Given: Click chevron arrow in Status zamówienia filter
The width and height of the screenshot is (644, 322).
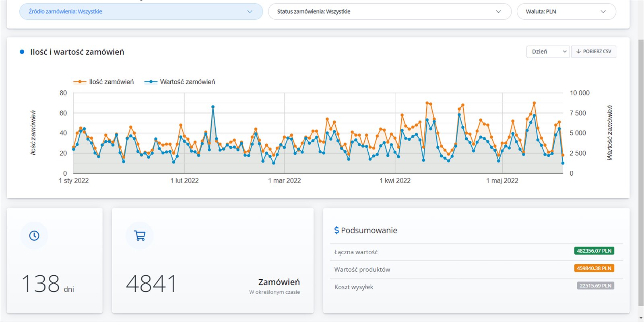Looking at the screenshot, I should (x=498, y=12).
